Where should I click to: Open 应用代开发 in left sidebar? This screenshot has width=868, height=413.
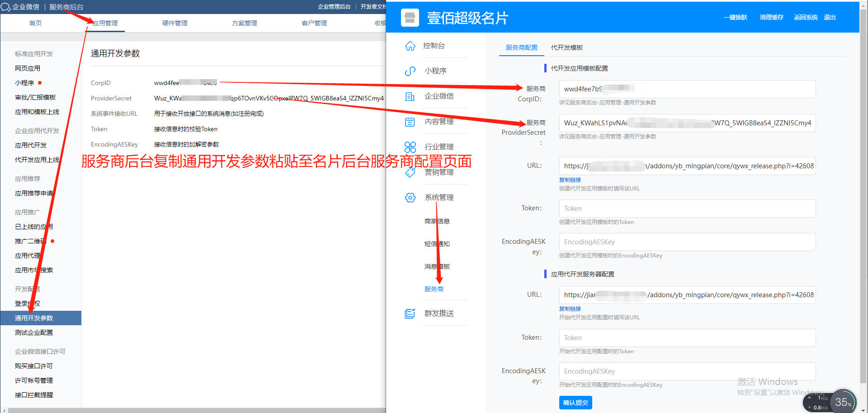point(31,145)
